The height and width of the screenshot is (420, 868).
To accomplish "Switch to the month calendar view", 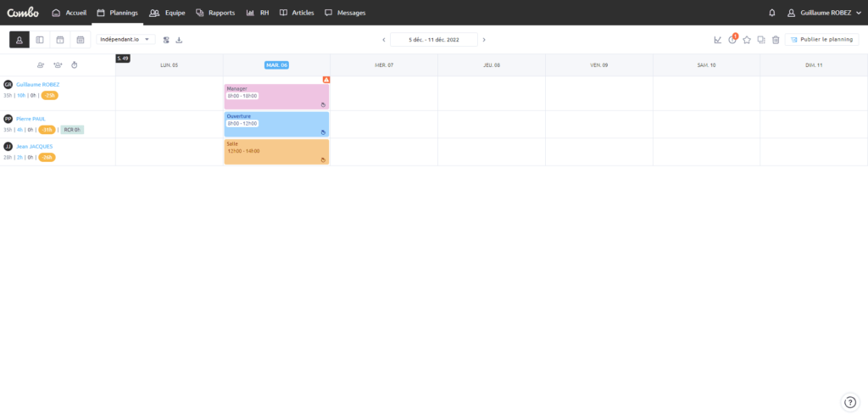I will coord(81,40).
